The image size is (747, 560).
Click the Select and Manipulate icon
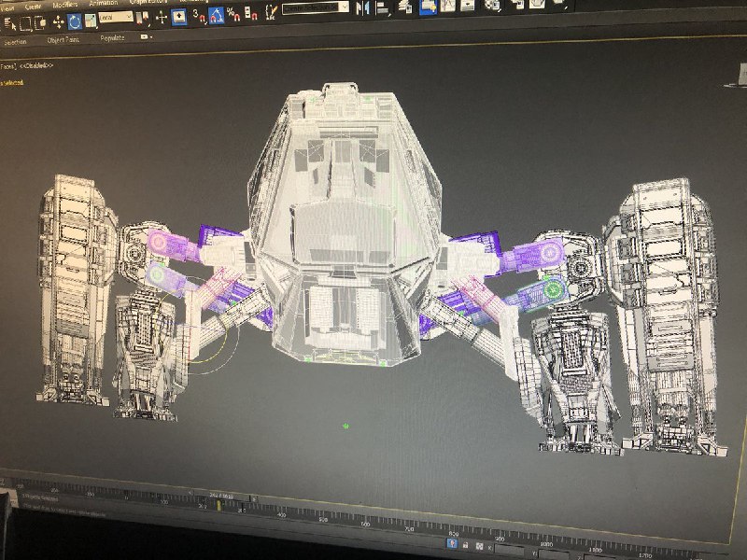[x=162, y=18]
